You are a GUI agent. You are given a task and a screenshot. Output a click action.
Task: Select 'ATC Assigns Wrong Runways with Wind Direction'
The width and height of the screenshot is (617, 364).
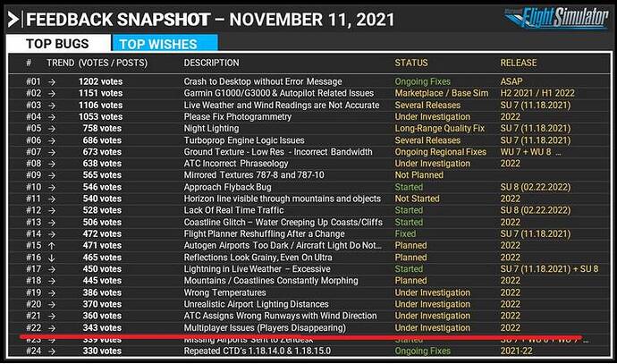(280, 316)
